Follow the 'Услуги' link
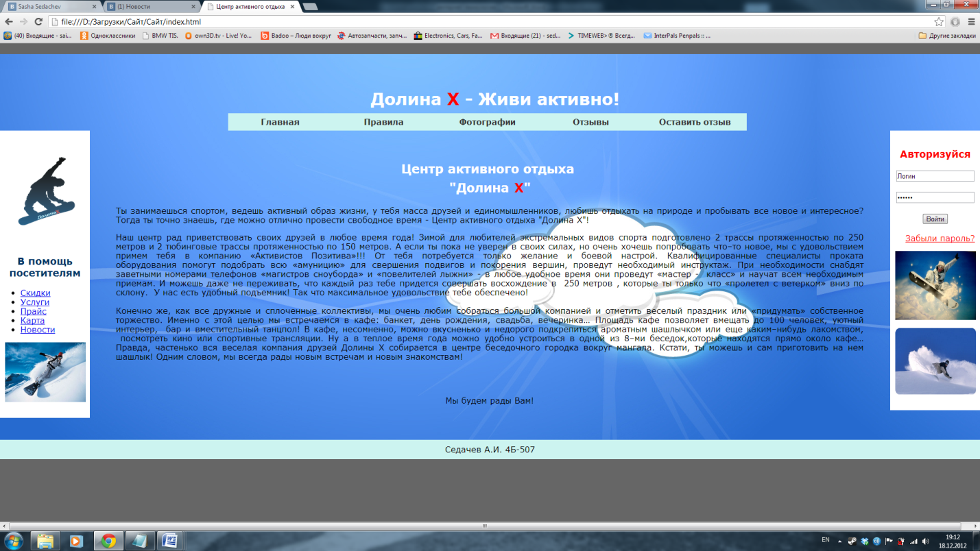Viewport: 980px width, 551px height. [34, 302]
